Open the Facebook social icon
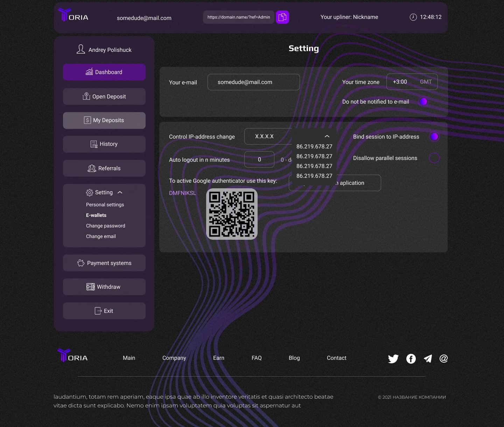 pyautogui.click(x=411, y=359)
